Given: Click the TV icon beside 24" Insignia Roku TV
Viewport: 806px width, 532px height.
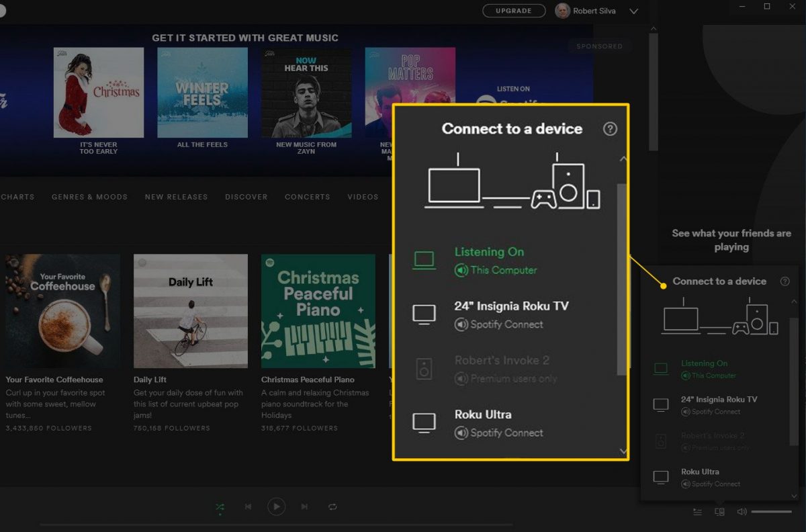Looking at the screenshot, I should coord(424,313).
